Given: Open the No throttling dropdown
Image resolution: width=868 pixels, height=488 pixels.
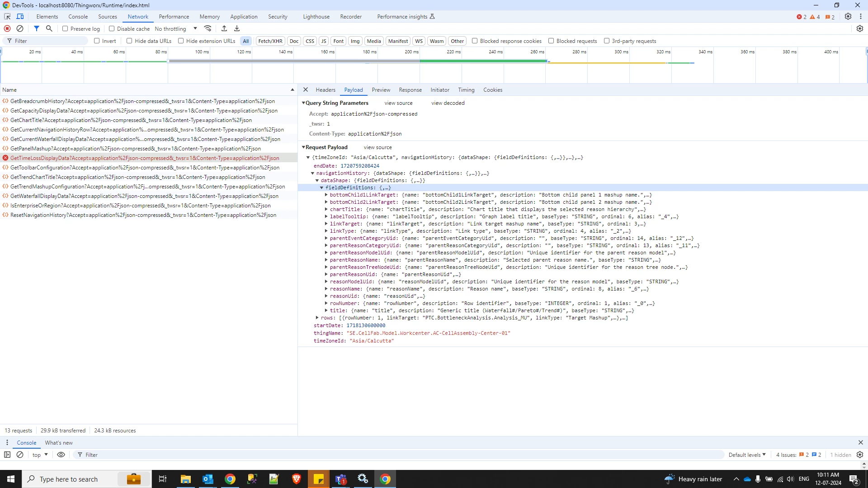Looking at the screenshot, I should (176, 28).
